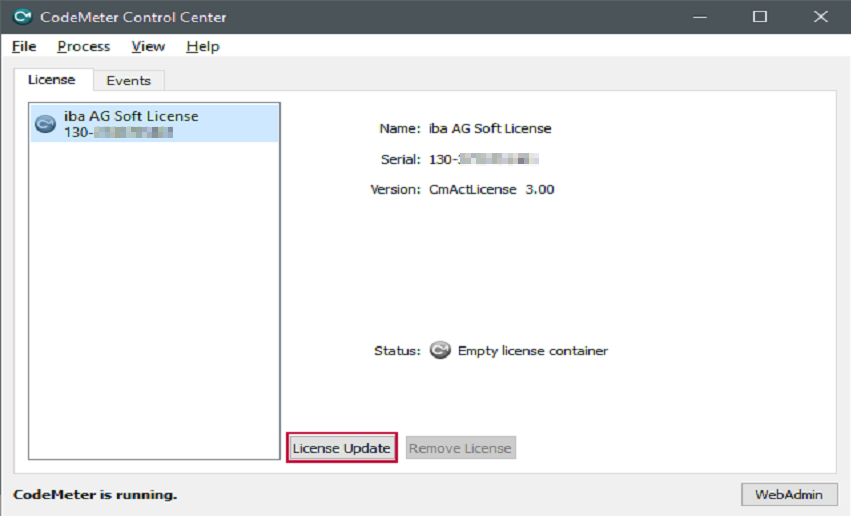The image size is (851, 516).
Task: Click the License Update button
Action: coord(342,448)
